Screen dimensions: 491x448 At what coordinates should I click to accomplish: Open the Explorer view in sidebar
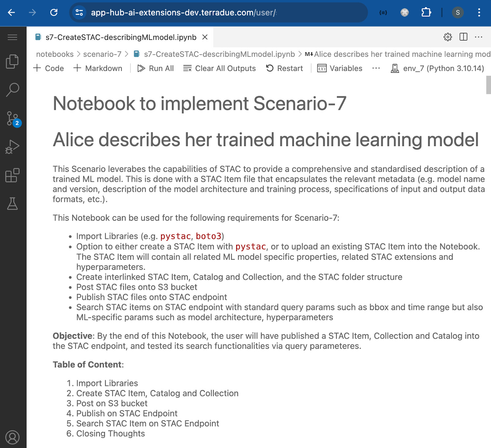coord(12,61)
